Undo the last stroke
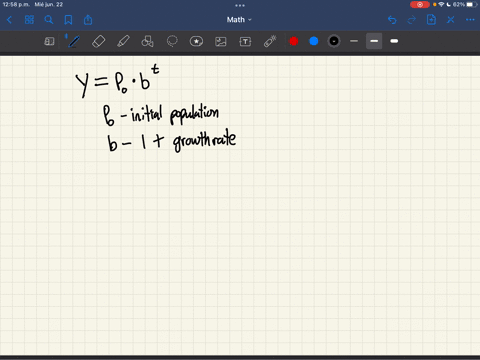This screenshot has width=480, height=360. [x=392, y=20]
